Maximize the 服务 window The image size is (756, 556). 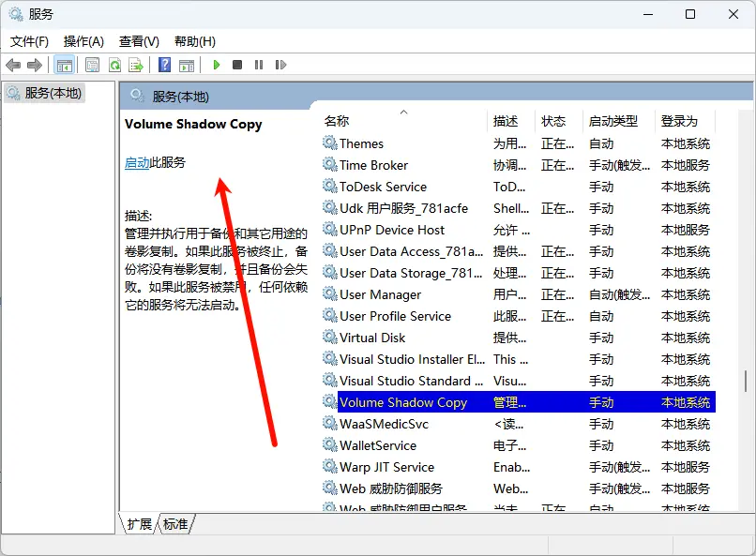click(690, 14)
